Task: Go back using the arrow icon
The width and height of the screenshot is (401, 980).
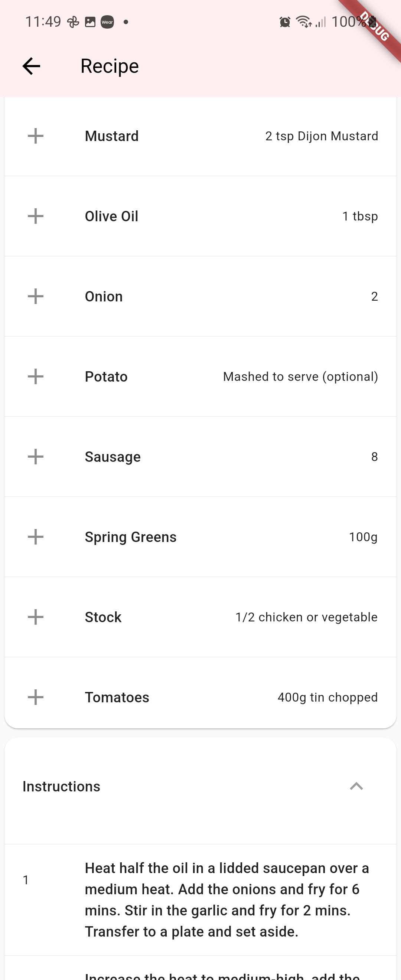Action: tap(31, 66)
